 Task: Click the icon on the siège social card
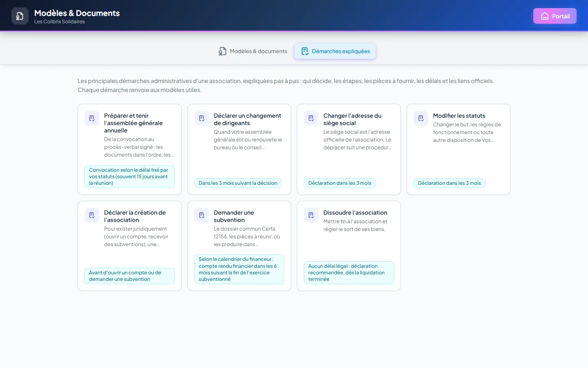[x=311, y=118]
